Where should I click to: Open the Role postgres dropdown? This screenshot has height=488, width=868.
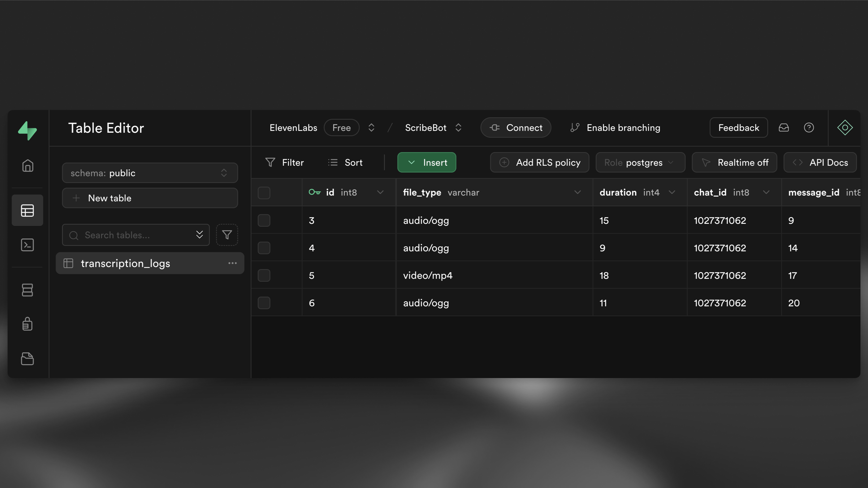640,162
